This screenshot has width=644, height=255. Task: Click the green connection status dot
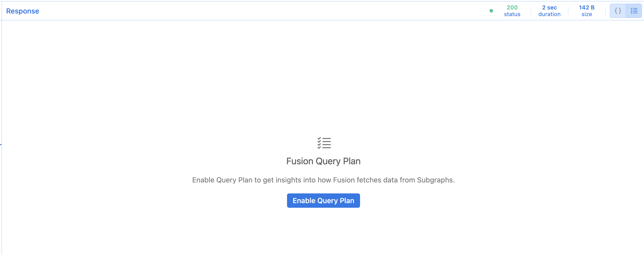(492, 11)
